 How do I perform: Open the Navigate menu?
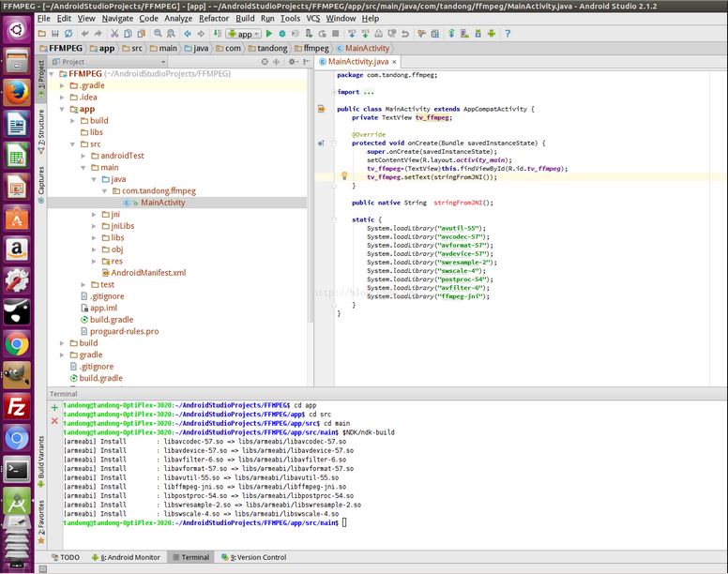(x=117, y=19)
